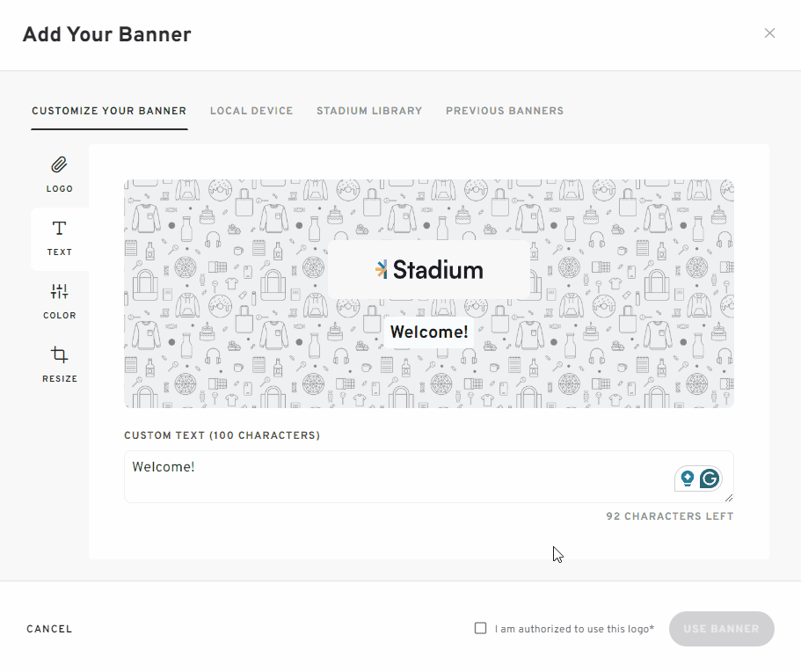Click the Stadium logo on banner
This screenshot has height=672, width=801.
pyautogui.click(x=429, y=270)
